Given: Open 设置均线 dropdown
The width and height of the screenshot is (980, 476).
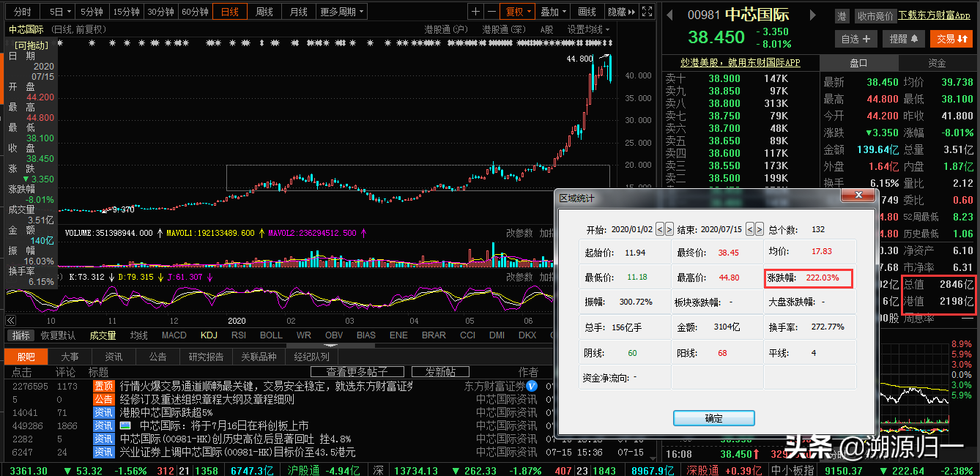Looking at the screenshot, I should click(588, 29).
